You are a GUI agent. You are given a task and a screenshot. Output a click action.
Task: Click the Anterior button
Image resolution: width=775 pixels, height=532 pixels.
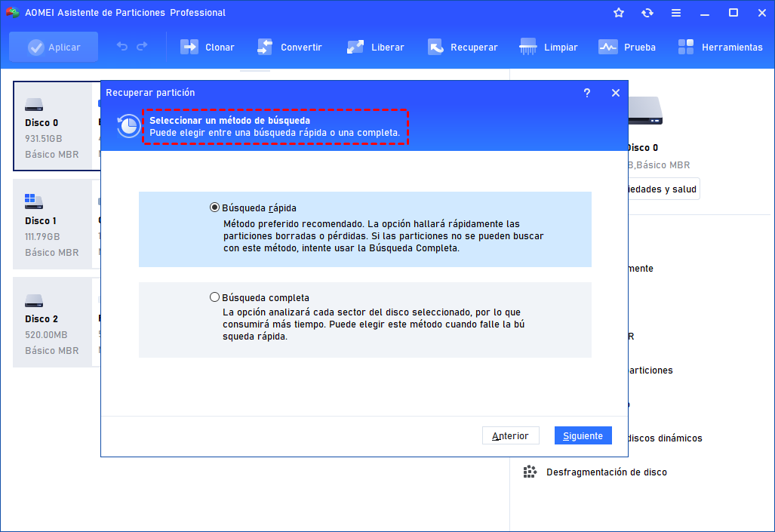click(510, 436)
